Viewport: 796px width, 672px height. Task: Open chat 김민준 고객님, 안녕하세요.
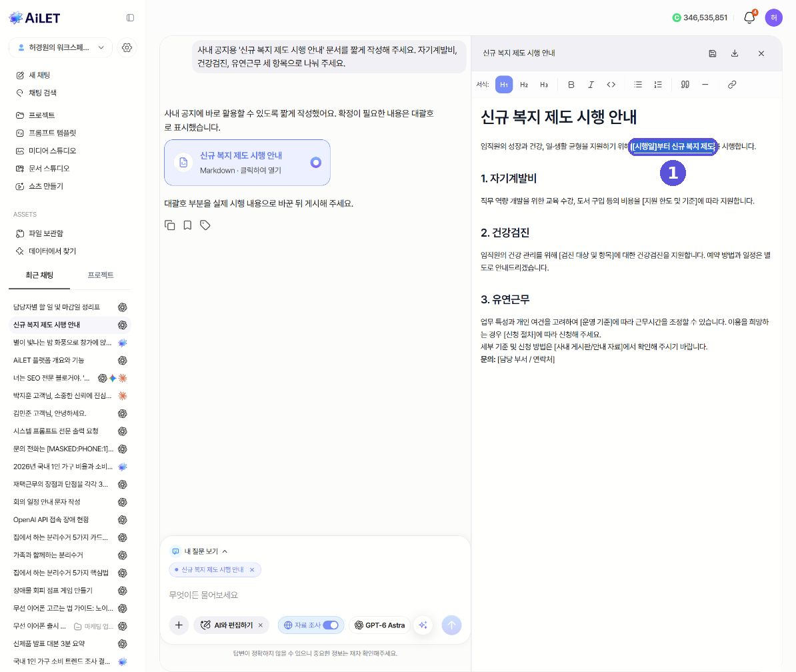[70, 413]
